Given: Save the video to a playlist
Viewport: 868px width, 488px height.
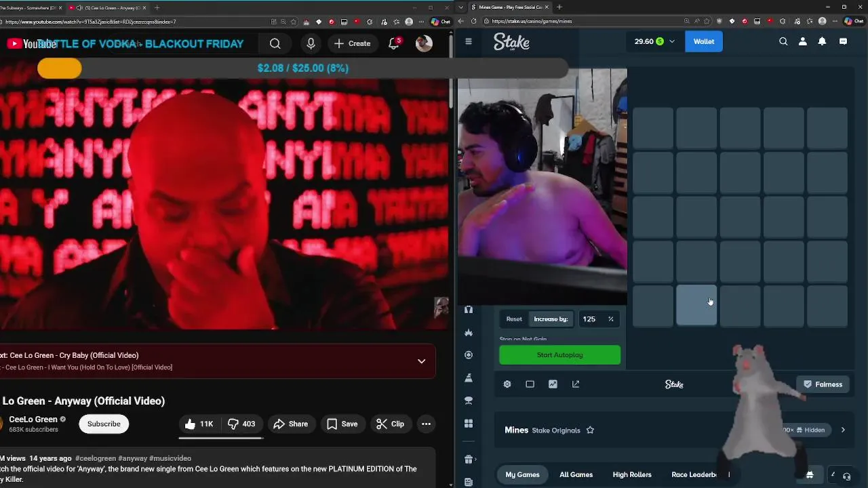Looking at the screenshot, I should 342,424.
